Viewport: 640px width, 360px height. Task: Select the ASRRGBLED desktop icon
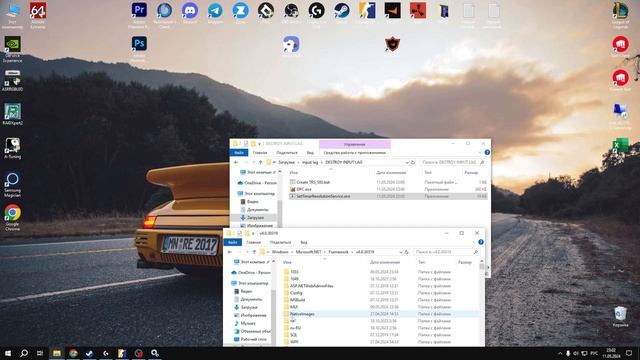click(12, 80)
